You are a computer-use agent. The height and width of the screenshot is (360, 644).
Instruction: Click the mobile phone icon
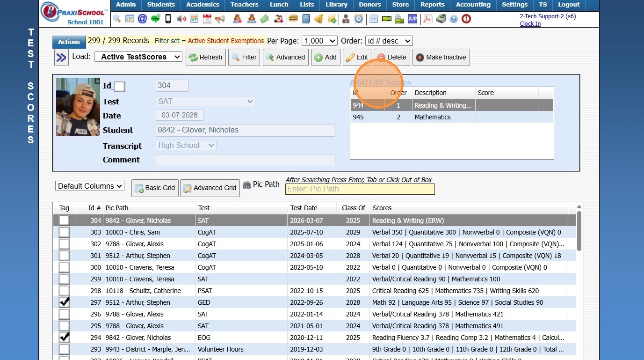pos(168,19)
